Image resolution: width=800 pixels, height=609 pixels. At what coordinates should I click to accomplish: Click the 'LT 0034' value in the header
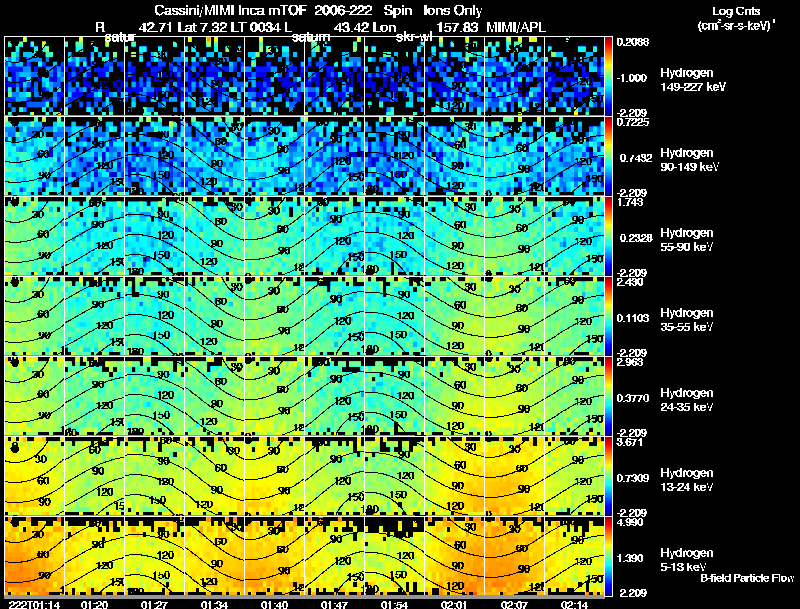pos(255,27)
